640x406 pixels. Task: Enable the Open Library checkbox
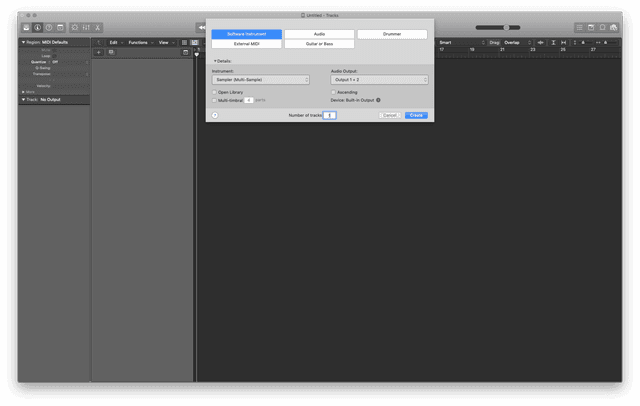click(x=214, y=92)
